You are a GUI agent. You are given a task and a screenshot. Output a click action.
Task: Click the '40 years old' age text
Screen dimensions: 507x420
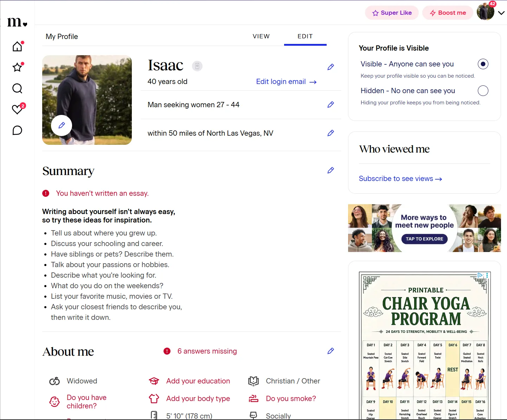[x=167, y=82]
